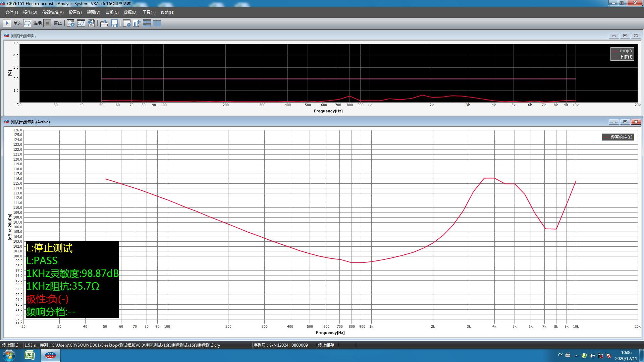Click 停止保存 in the status bar

coord(326,345)
